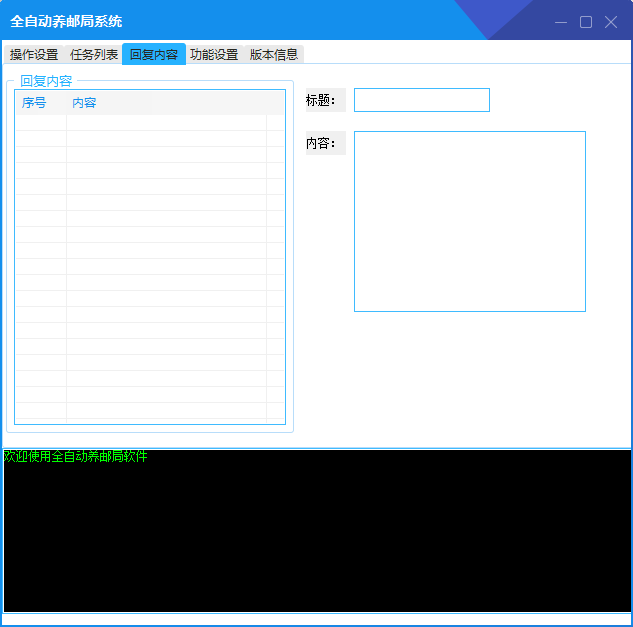Click the 内容: label beside text area

point(325,143)
